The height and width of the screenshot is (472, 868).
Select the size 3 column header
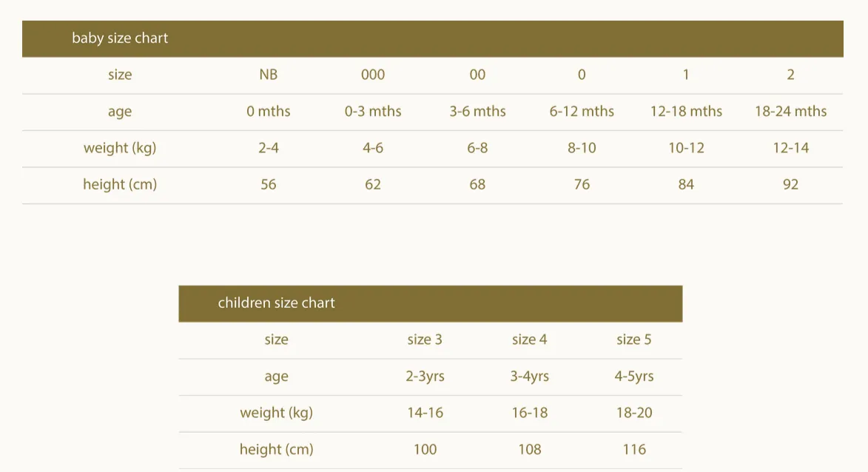pos(425,339)
